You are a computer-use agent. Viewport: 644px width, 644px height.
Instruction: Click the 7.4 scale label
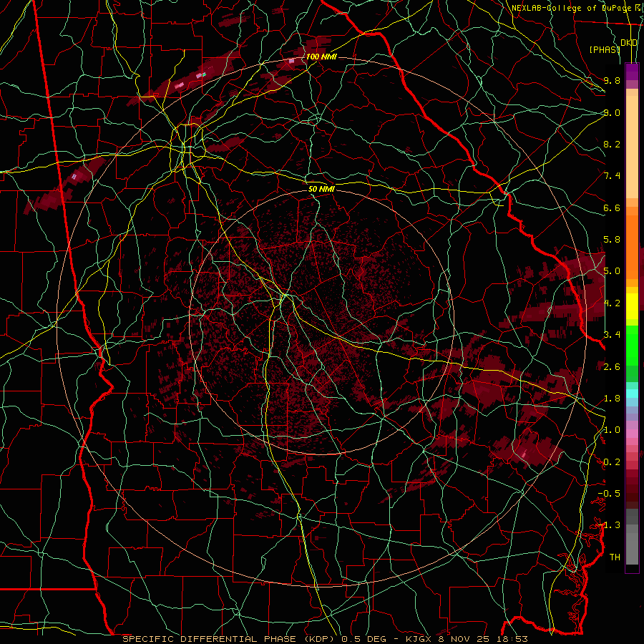coord(612,176)
